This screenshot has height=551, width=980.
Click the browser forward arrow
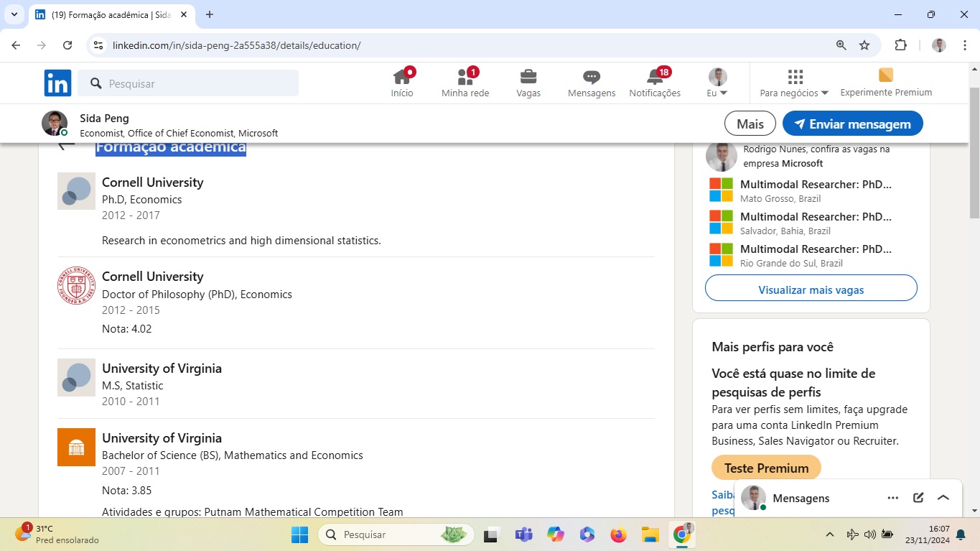(x=42, y=45)
